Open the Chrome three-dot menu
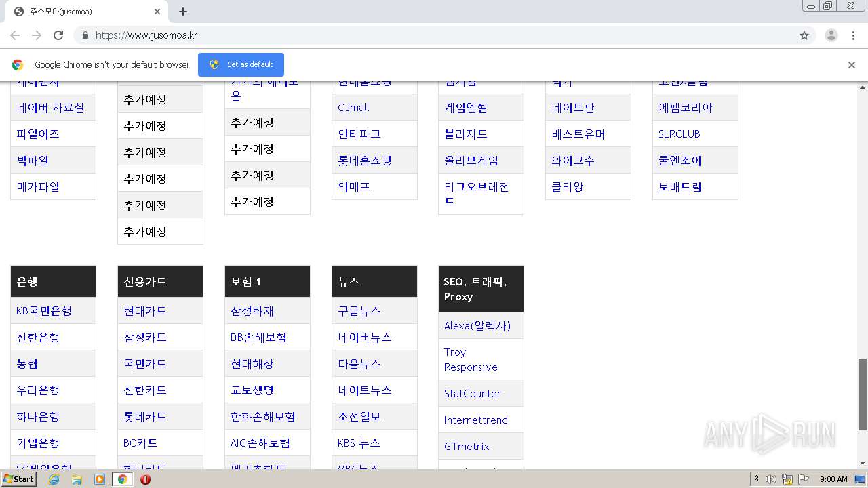Screen dimensions: 868x488 tap(853, 35)
